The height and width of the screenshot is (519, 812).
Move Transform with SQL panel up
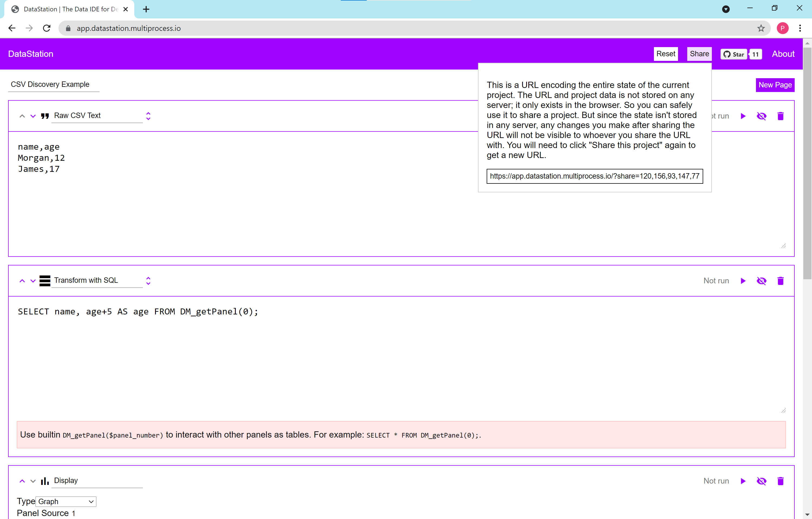[22, 281]
